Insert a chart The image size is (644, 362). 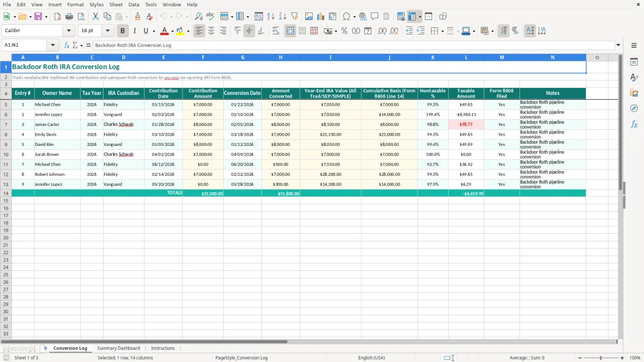pos(321,17)
